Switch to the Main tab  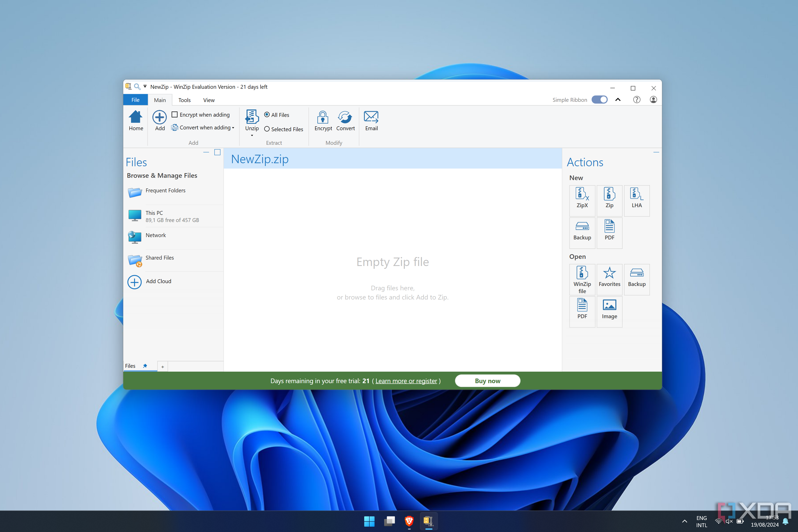click(159, 100)
